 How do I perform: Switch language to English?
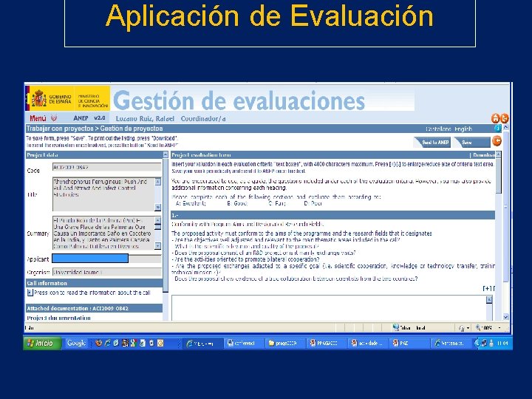pos(463,129)
